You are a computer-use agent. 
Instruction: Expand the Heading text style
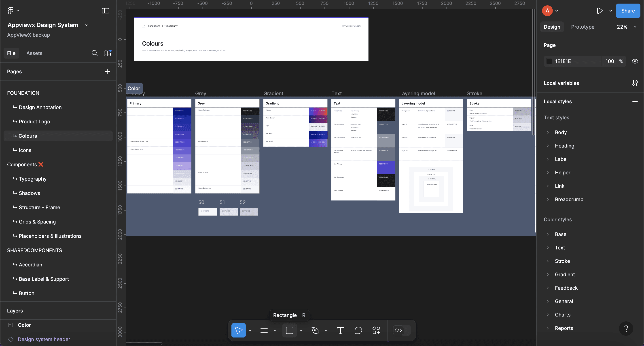point(548,146)
